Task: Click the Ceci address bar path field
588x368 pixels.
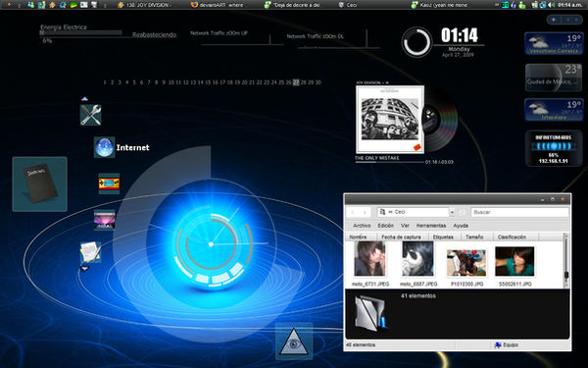Action: click(x=414, y=212)
